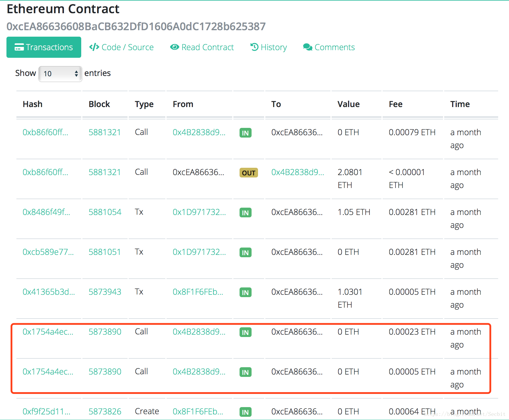Image resolution: width=509 pixels, height=420 pixels.
Task: Open sender 0x4B2838d9... in 0.00023 ETH fee row
Action: click(x=199, y=332)
